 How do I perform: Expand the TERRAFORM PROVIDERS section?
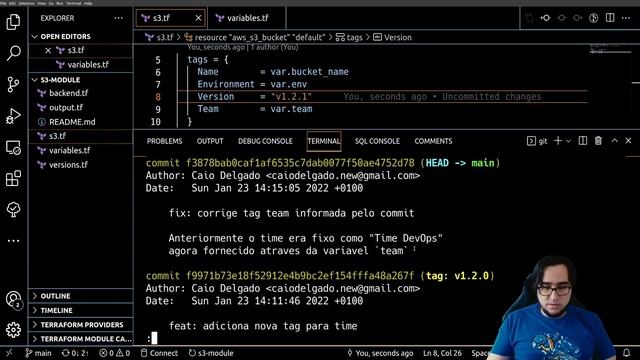[82, 324]
